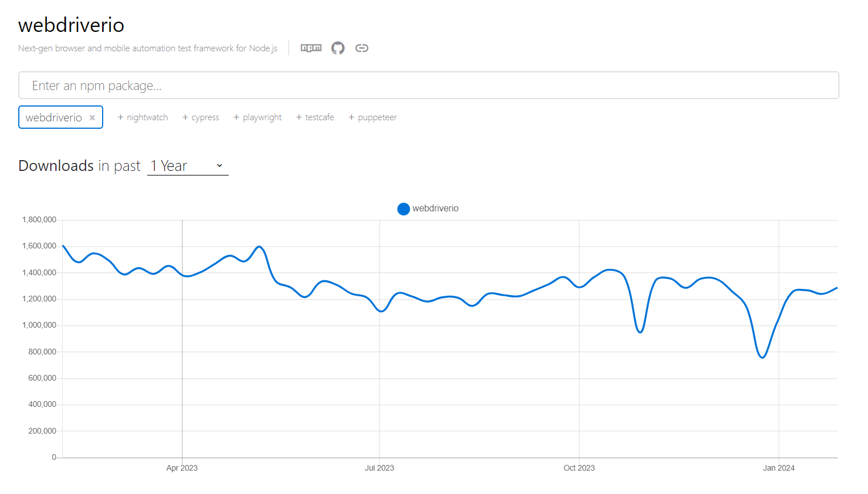The width and height of the screenshot is (868, 494).
Task: Click the webdriverio page title heading
Action: click(x=71, y=25)
